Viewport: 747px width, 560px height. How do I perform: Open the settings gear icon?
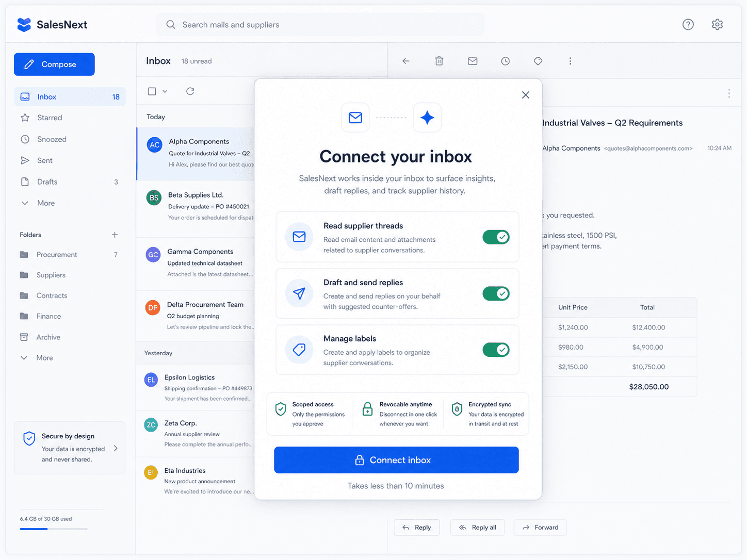pos(717,24)
